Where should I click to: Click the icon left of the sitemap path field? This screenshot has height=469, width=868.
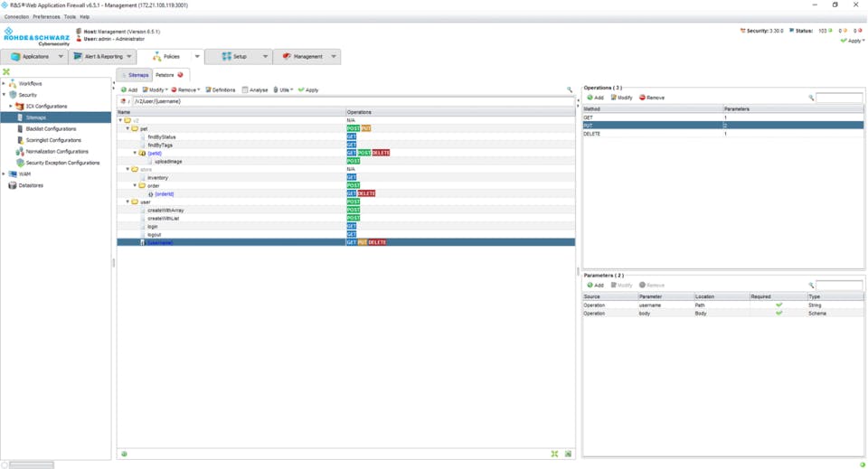(x=123, y=101)
